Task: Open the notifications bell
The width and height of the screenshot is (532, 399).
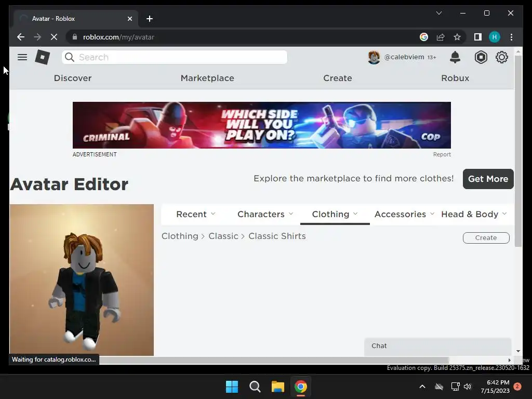Action: pyautogui.click(x=455, y=57)
